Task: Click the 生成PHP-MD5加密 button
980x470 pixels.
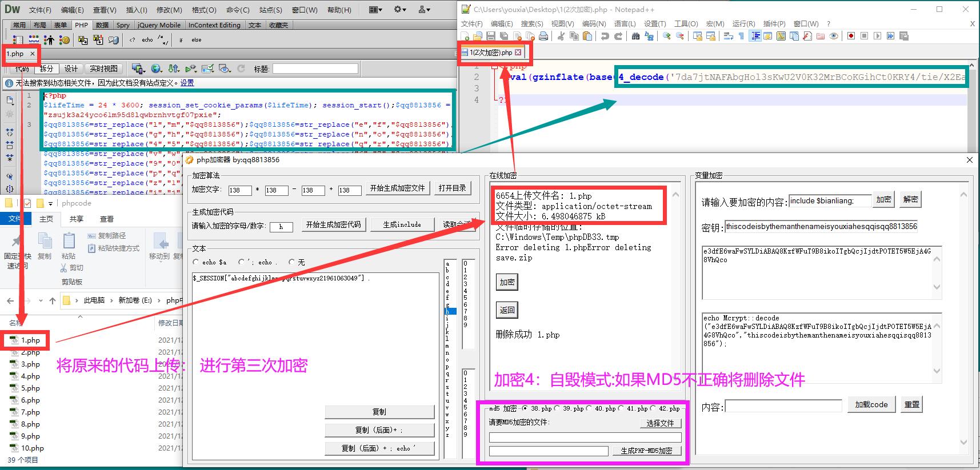Action: pos(646,451)
